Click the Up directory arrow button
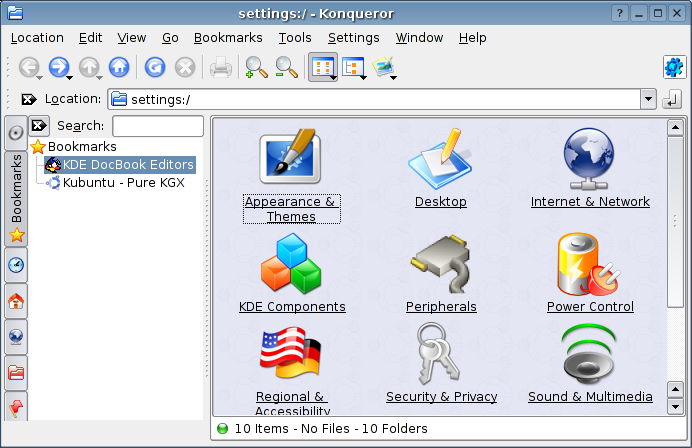This screenshot has width=692, height=448. [89, 68]
